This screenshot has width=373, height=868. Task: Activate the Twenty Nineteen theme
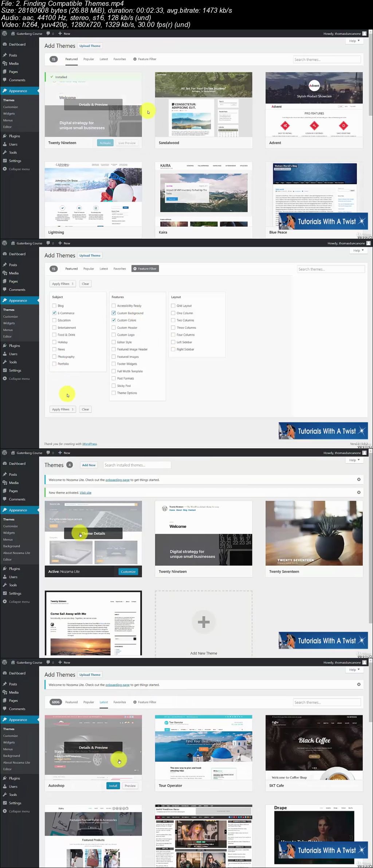click(105, 143)
